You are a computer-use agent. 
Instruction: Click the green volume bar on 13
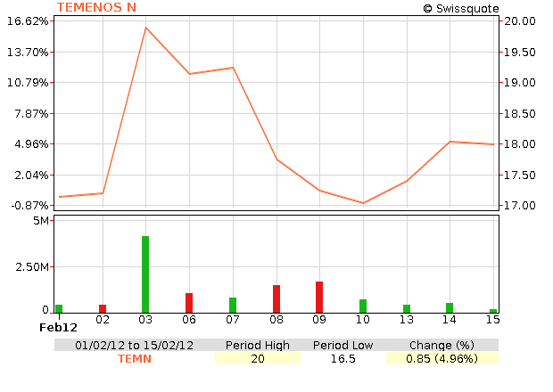click(407, 309)
